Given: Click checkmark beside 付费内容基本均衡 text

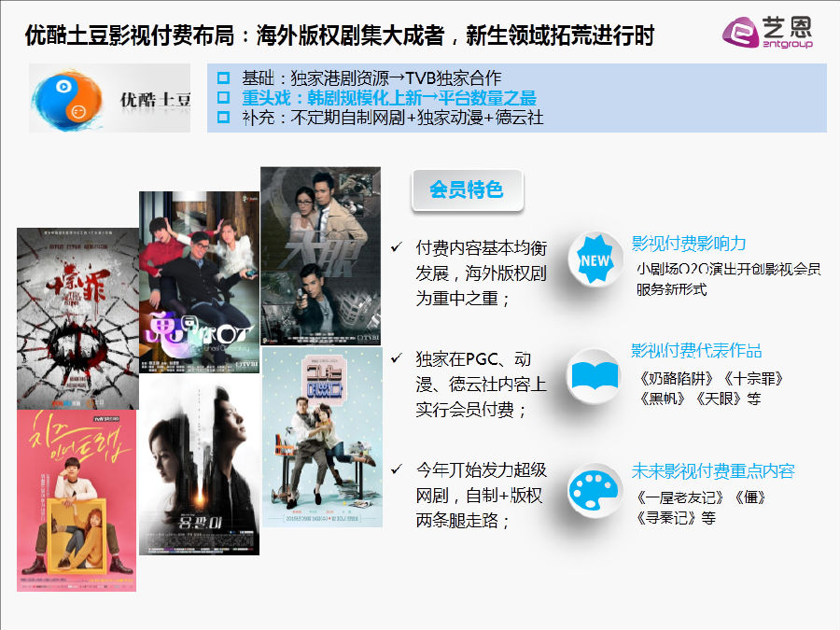Looking at the screenshot, I should 397,247.
